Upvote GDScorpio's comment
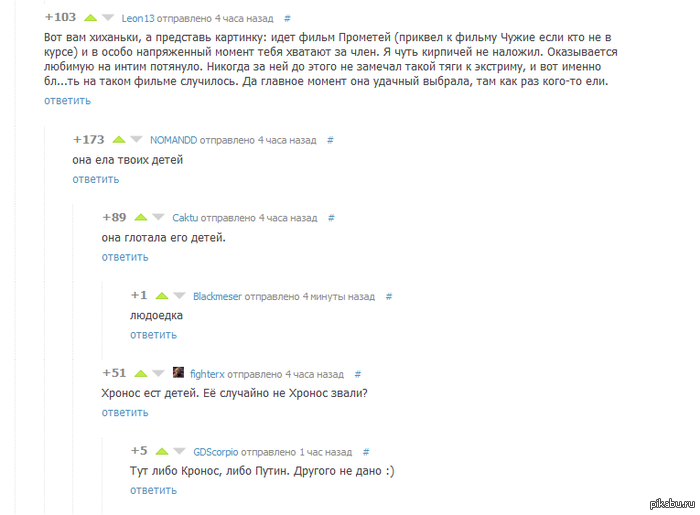Screen dimensions: 700x515 [x=162, y=451]
